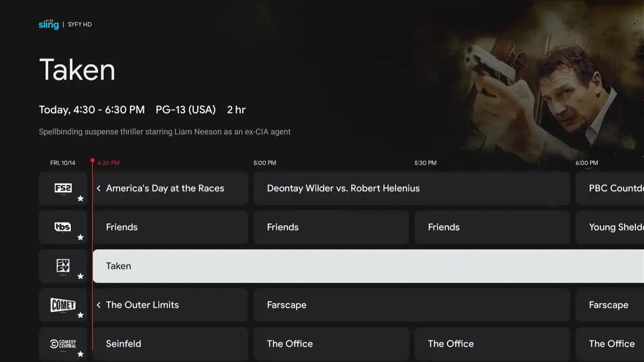Open Farscape at 6:00 PM on Comet

pyautogui.click(x=610, y=305)
